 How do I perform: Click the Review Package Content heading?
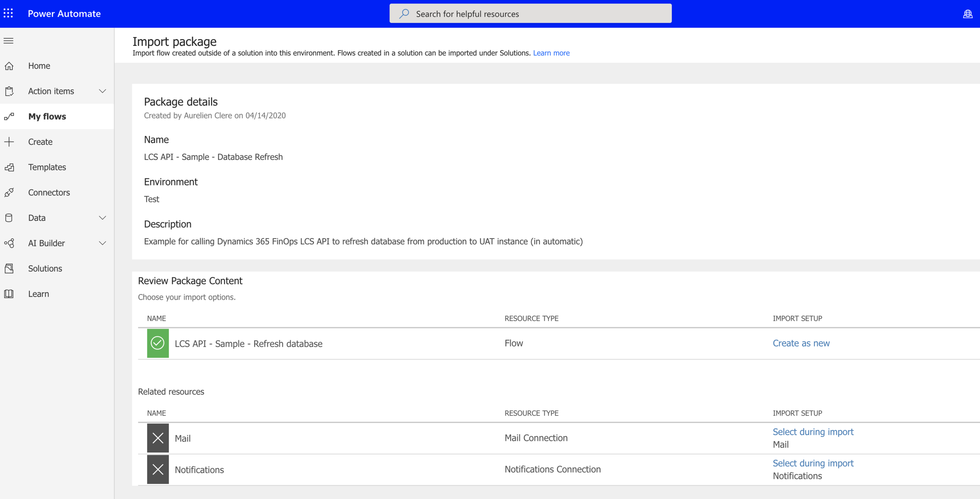[x=190, y=281]
